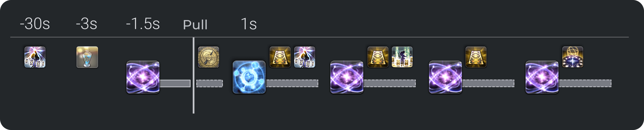Click the Play card icon beside Minor Arcana
The image size is (644, 130).
point(378,57)
